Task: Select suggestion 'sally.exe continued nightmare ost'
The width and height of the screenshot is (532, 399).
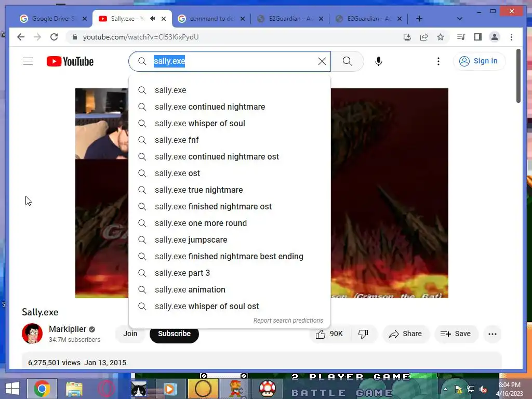Action: tap(230, 157)
